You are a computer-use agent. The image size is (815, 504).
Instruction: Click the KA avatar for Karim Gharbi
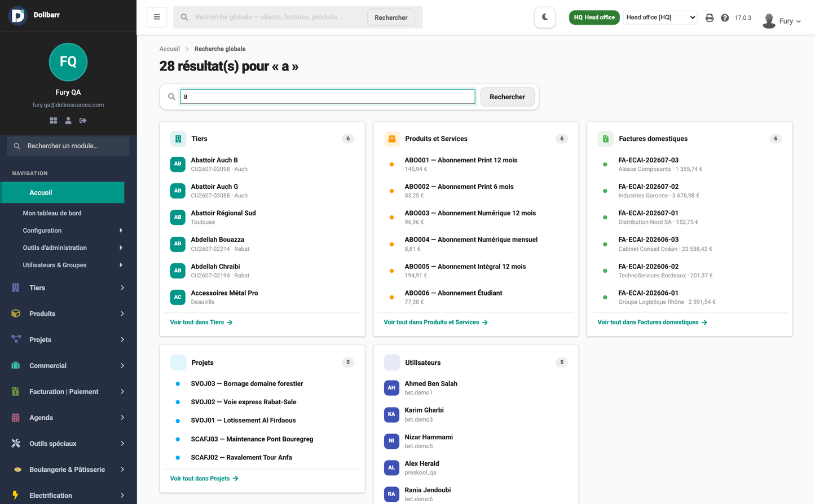[x=391, y=414]
